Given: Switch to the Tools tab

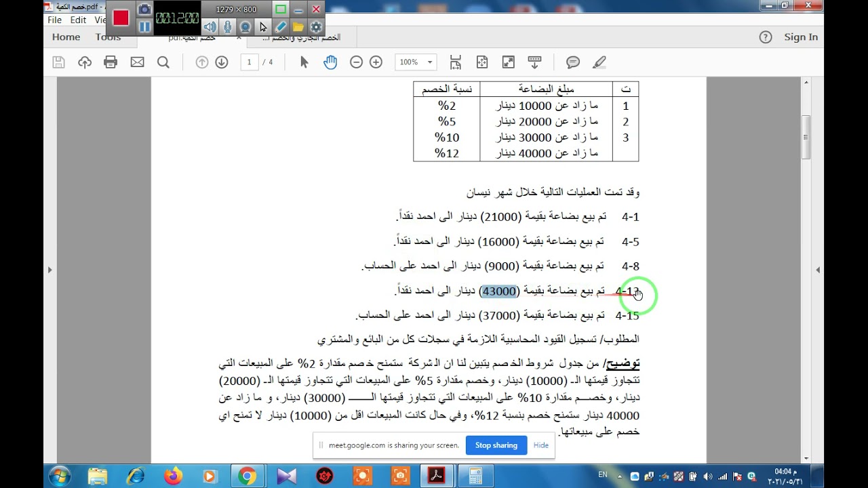Looking at the screenshot, I should (108, 37).
